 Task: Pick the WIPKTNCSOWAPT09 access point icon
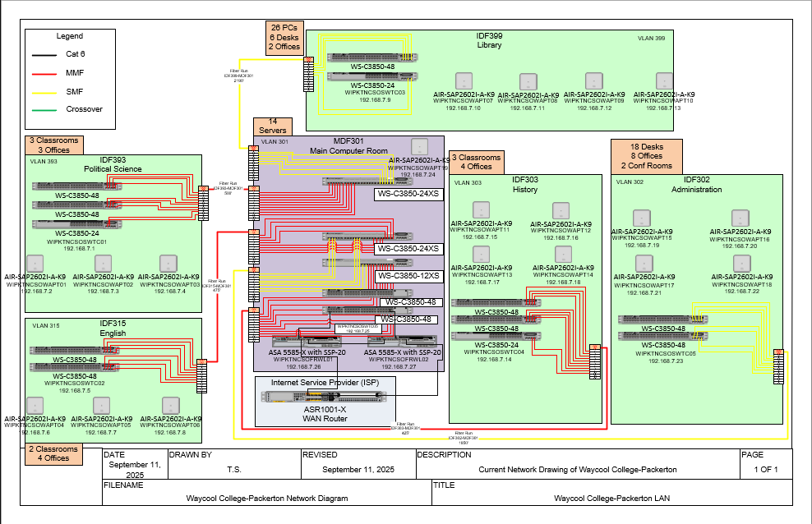coord(594,81)
